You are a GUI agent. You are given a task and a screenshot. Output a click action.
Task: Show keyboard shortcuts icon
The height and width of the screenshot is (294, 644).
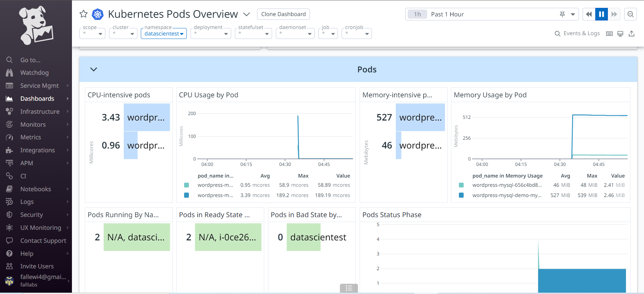(x=609, y=33)
